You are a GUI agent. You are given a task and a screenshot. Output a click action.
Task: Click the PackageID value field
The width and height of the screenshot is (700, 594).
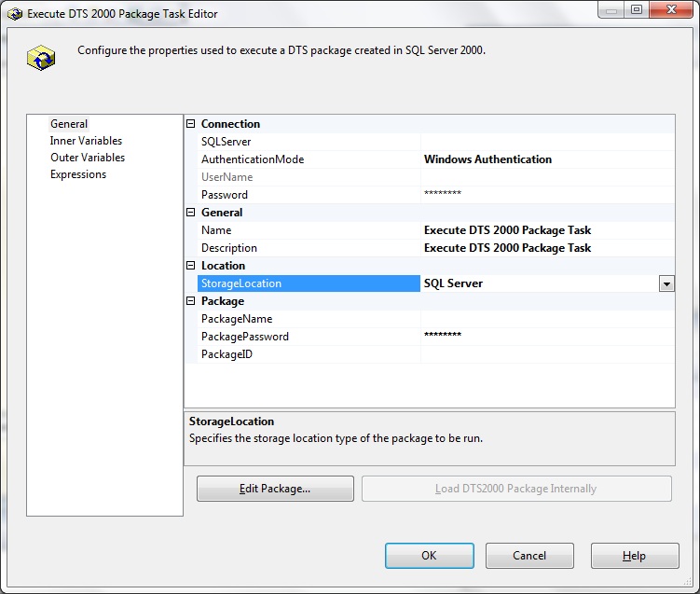(547, 354)
